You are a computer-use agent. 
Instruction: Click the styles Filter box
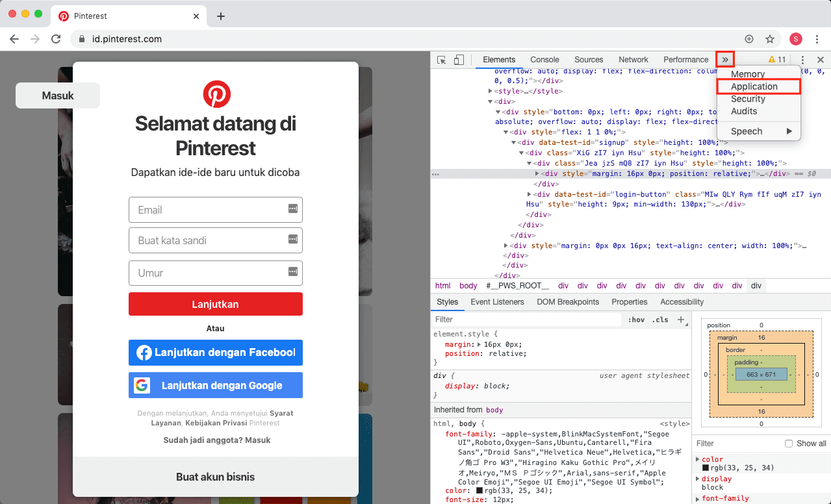pyautogui.click(x=527, y=320)
